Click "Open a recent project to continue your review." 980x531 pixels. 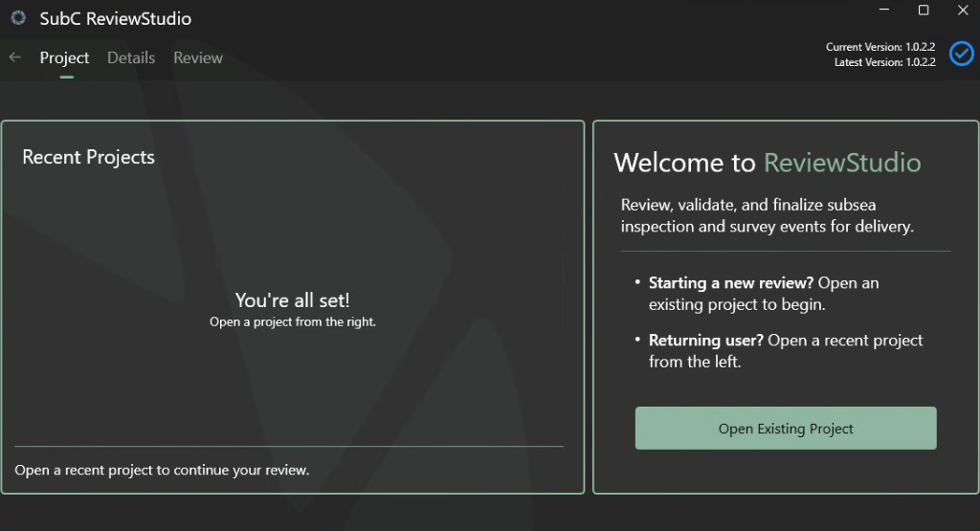(162, 470)
